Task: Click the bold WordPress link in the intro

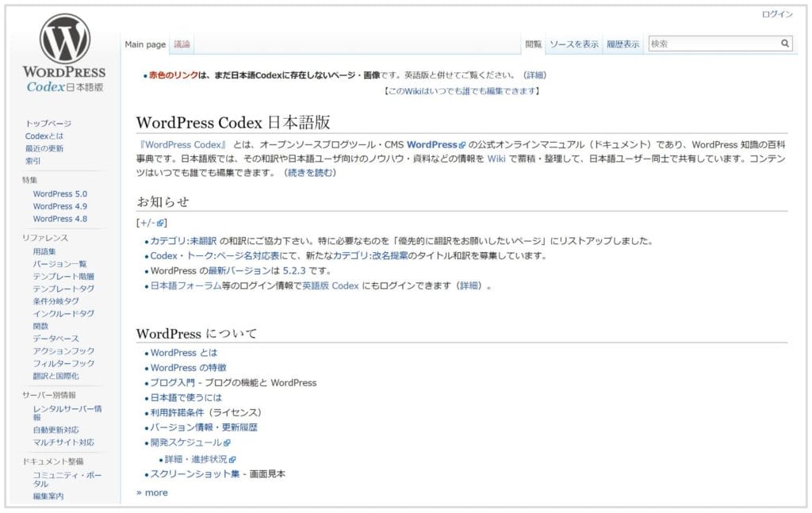Action: 432,145
